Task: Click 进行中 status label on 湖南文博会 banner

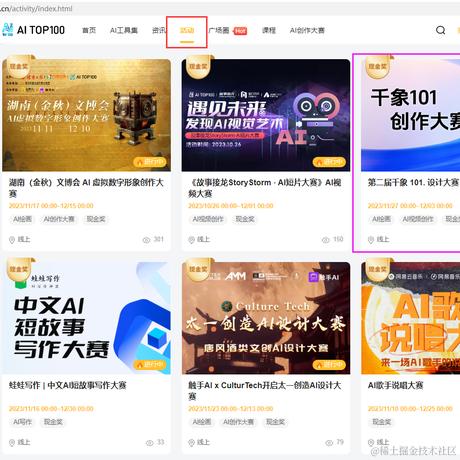Action: [x=150, y=162]
